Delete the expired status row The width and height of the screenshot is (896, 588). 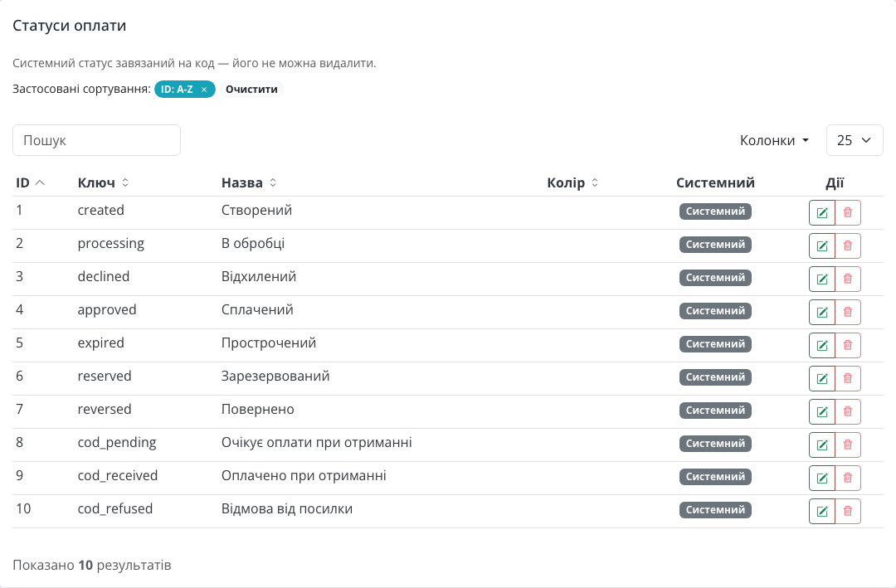848,345
